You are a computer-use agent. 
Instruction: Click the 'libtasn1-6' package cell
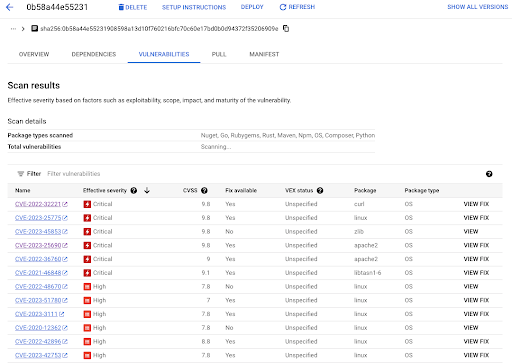click(367, 273)
